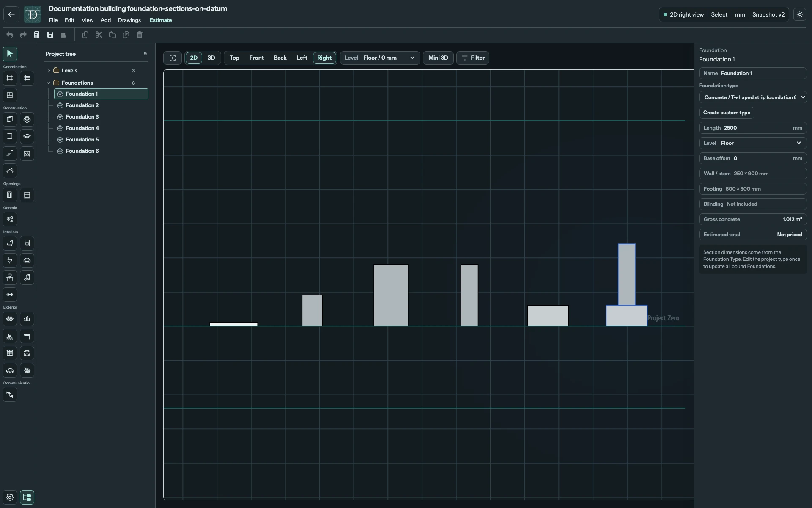
Task: Open the Estimate menu
Action: [x=161, y=20]
